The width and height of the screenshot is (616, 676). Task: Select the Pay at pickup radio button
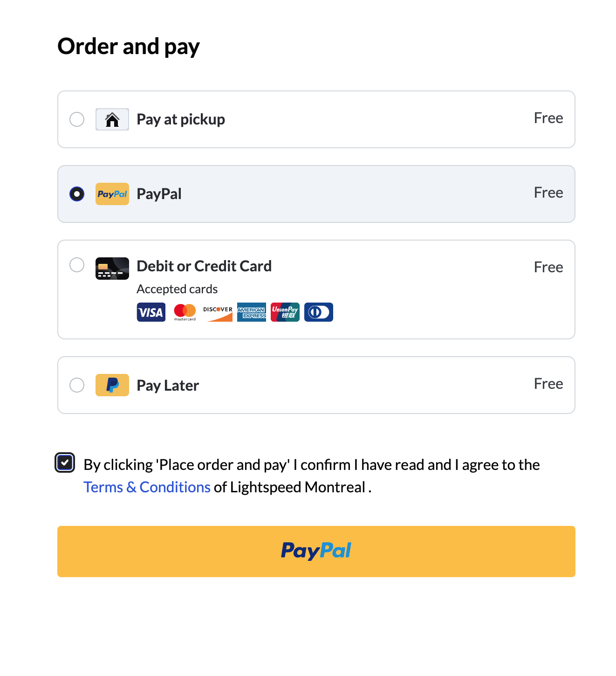[77, 119]
